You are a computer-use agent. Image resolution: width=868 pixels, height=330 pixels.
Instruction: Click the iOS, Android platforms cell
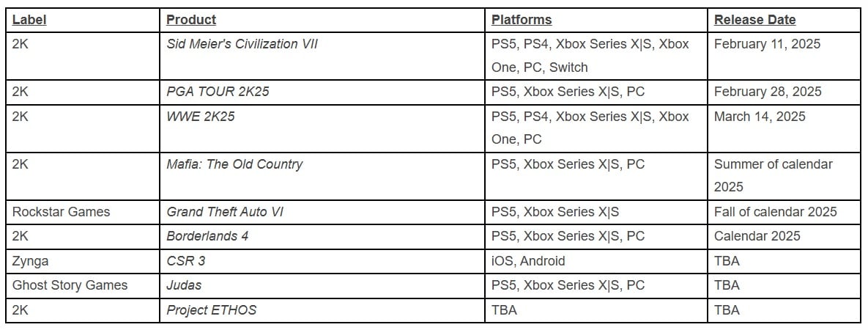pos(528,261)
